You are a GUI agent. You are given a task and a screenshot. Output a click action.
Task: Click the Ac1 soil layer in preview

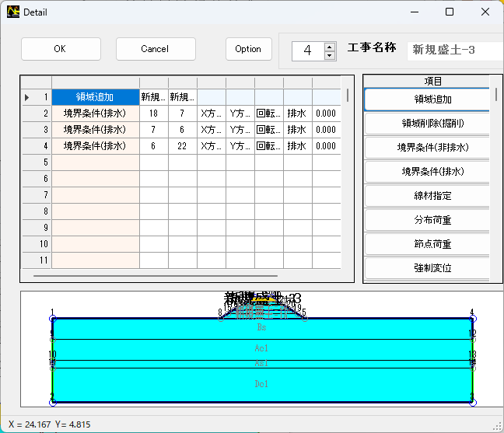pyautogui.click(x=261, y=348)
